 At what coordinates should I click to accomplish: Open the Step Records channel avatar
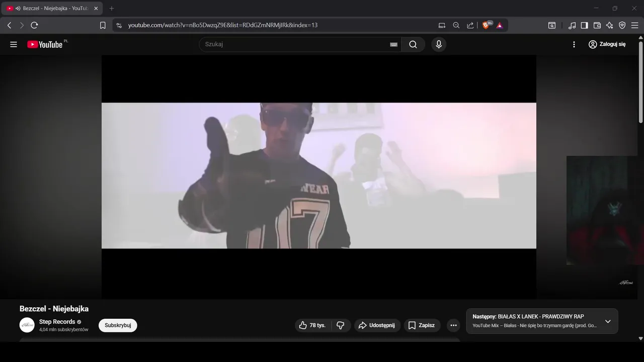click(27, 325)
